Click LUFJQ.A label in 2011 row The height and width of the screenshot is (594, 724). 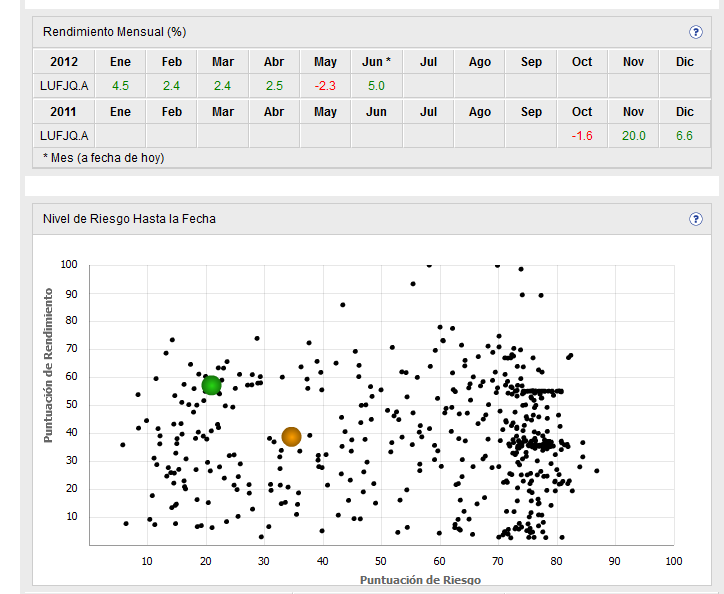[64, 136]
